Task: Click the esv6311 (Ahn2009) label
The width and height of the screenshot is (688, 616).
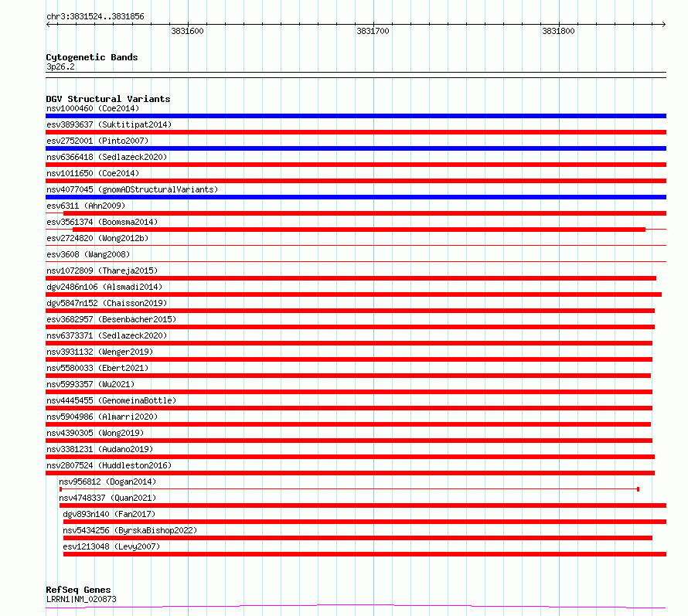Action: (x=86, y=206)
